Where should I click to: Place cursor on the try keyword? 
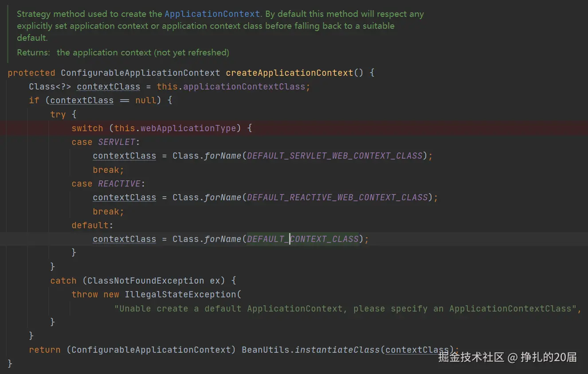pos(58,114)
